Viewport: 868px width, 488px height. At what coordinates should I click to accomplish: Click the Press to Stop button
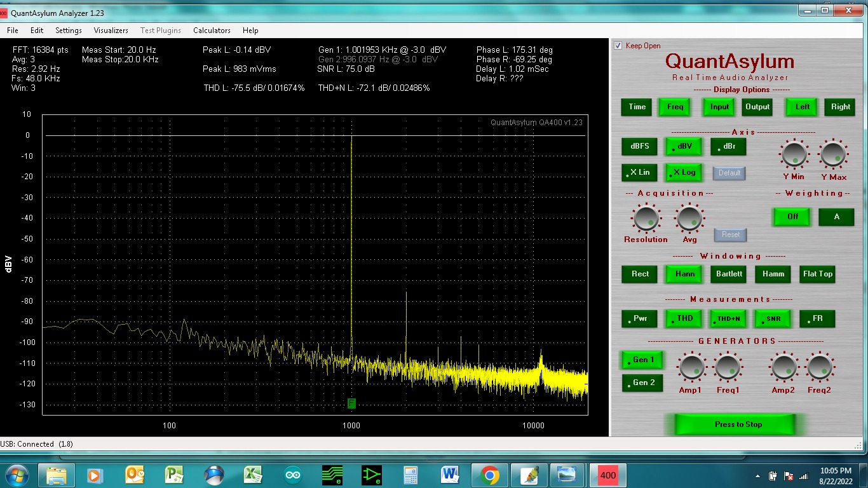click(735, 424)
